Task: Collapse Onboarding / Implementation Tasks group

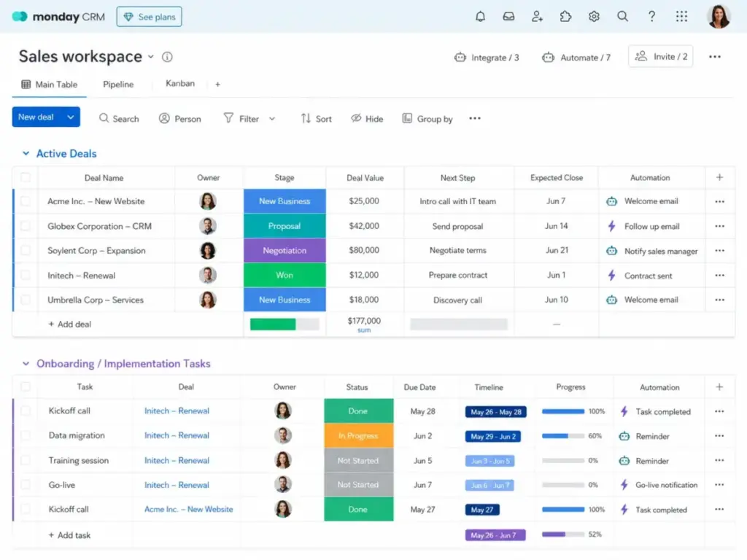Action: point(26,363)
